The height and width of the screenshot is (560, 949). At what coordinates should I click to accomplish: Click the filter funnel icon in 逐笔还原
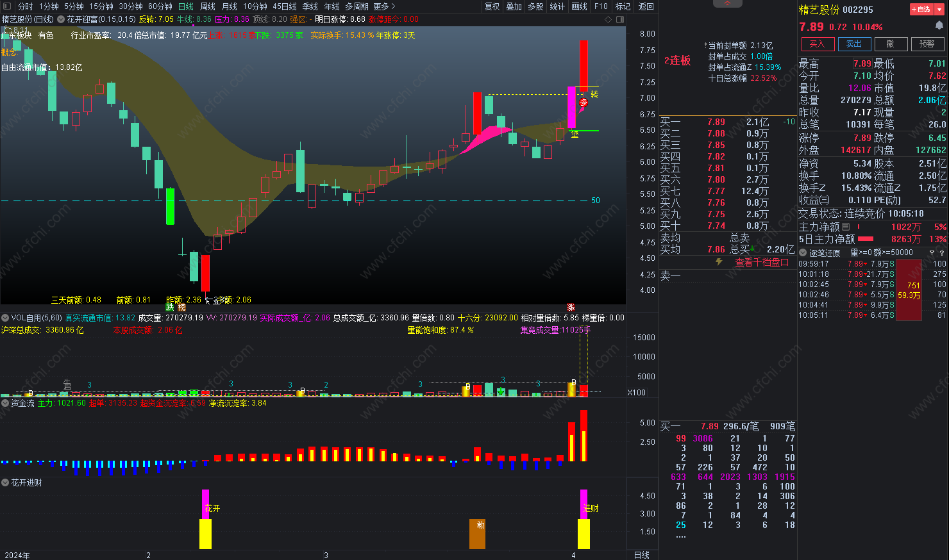pos(932,253)
